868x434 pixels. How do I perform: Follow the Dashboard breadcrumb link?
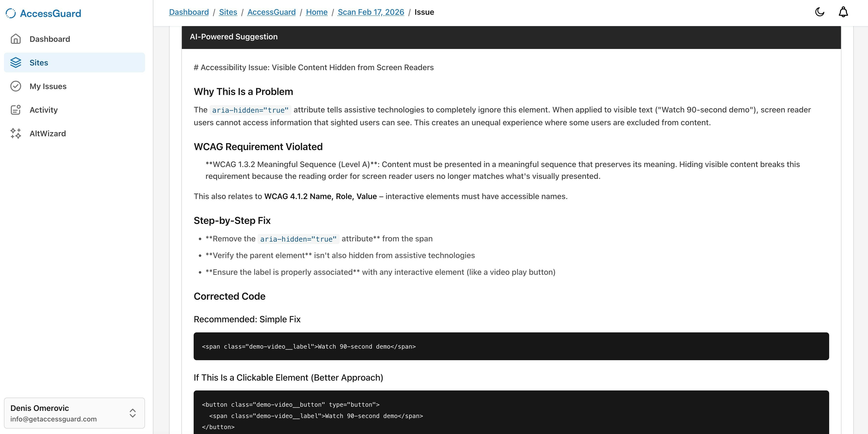click(x=189, y=12)
